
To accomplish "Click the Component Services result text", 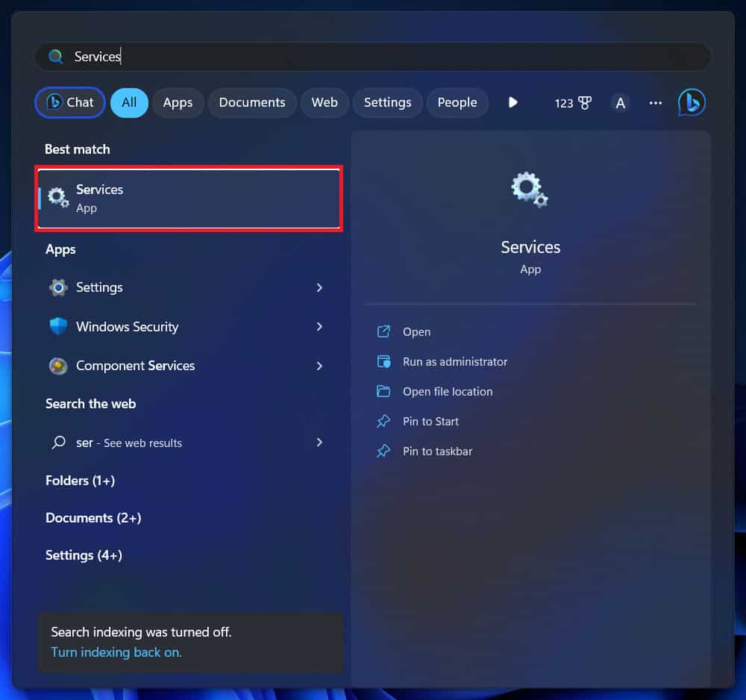I will [136, 366].
